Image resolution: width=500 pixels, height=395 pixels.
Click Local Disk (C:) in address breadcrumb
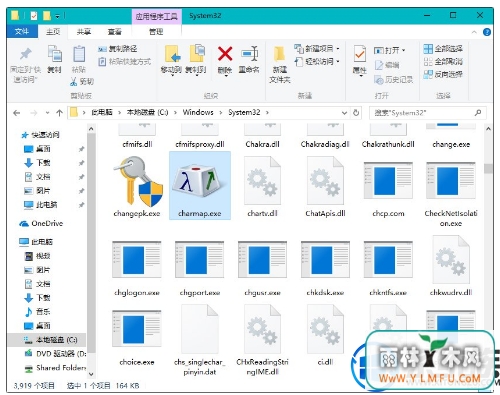pyautogui.click(x=147, y=112)
